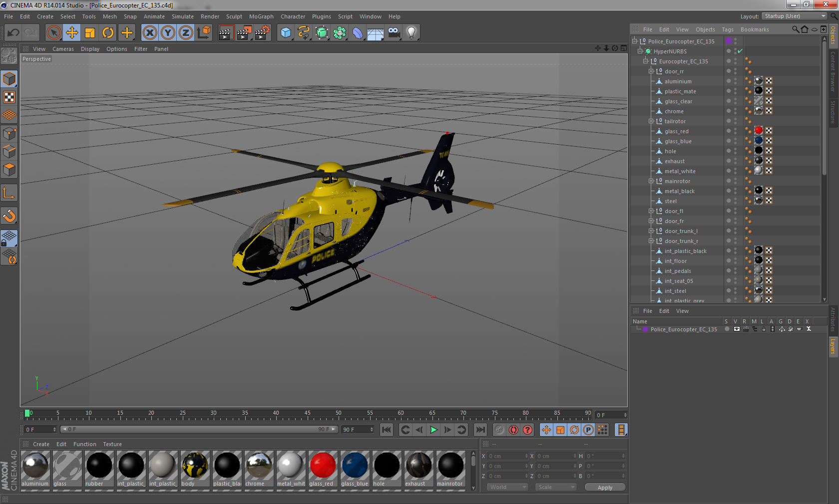Toggle HyperNURBS enabled checkmark
The width and height of the screenshot is (839, 504).
pos(740,51)
